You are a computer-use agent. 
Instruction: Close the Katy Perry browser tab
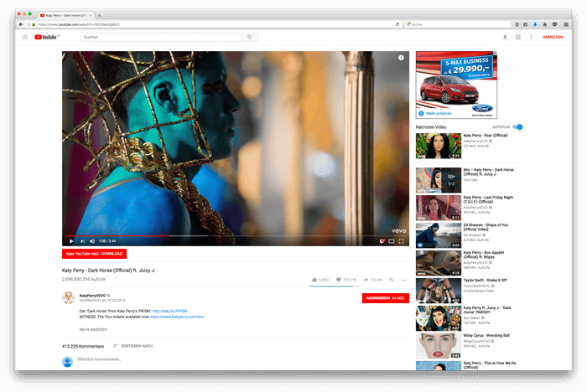91,15
